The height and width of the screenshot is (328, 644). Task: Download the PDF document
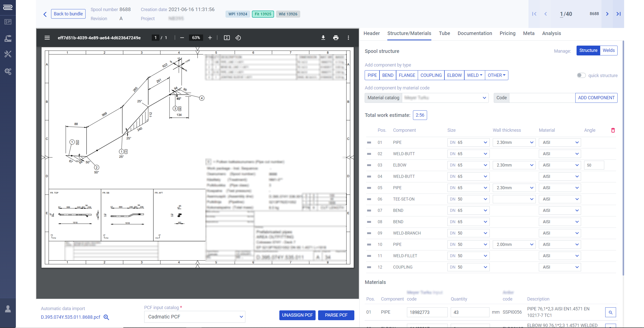[323, 38]
